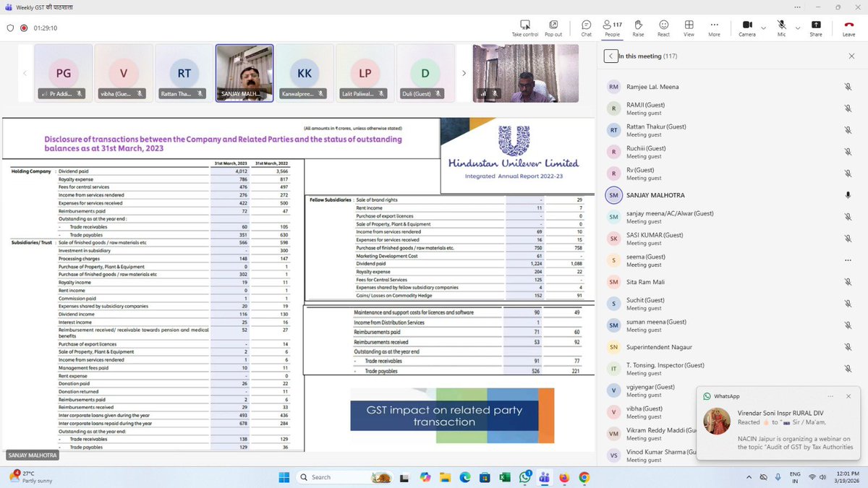Click muted mic icon for Superintendent Nagaur
Viewport: 868px width, 488px height.
(848, 347)
